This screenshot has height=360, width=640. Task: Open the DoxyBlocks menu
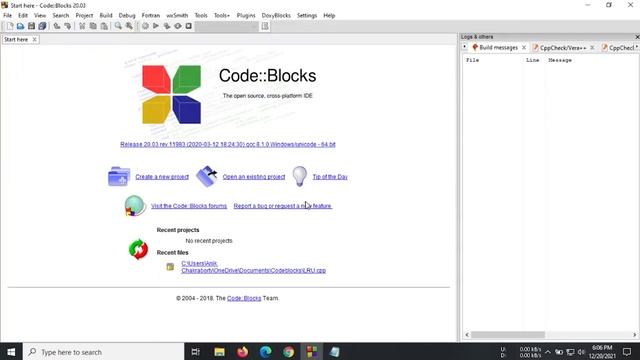pos(276,16)
